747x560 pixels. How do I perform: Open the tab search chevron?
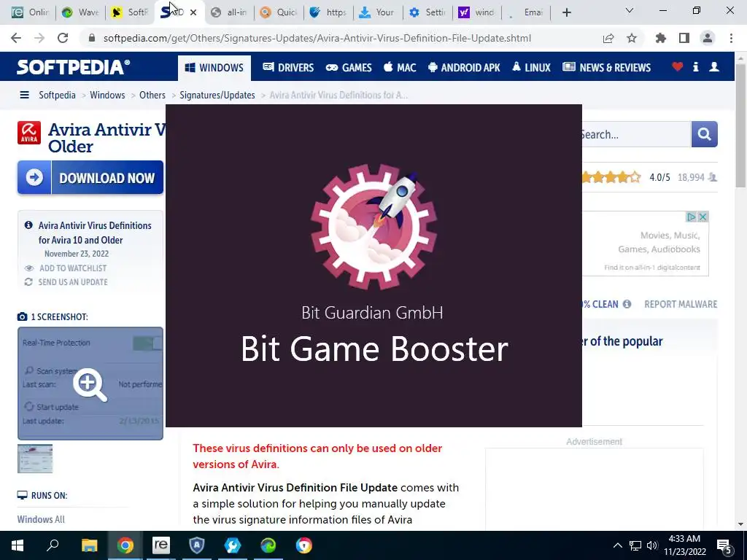pyautogui.click(x=630, y=10)
